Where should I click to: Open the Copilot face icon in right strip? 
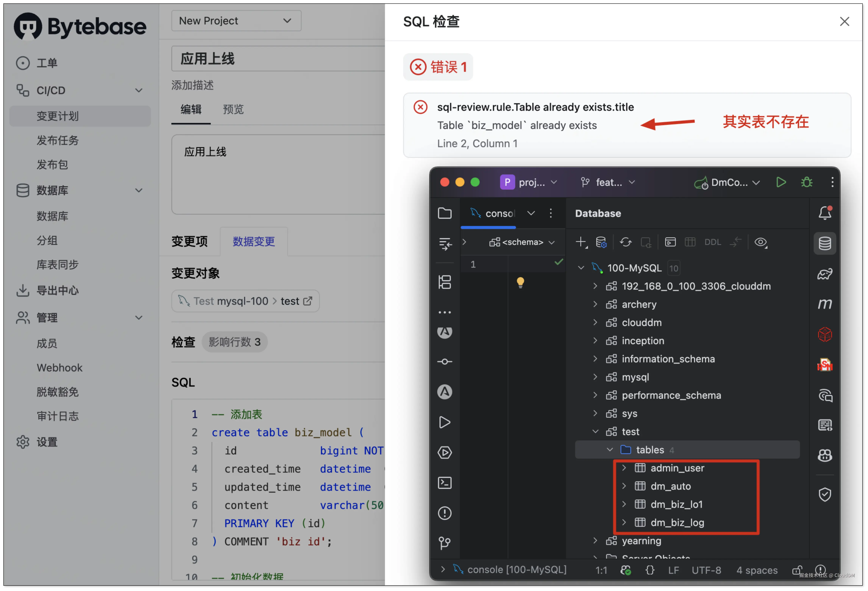click(x=825, y=455)
